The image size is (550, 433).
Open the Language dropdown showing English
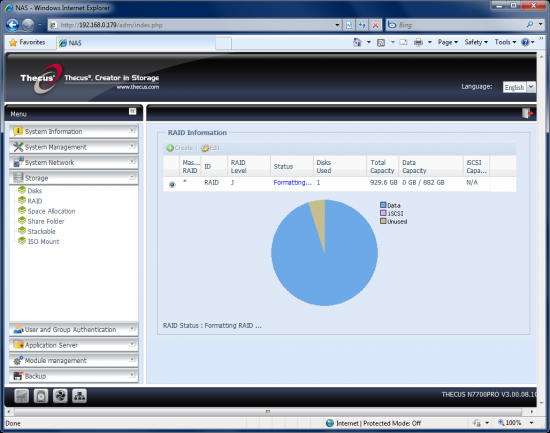[531, 87]
